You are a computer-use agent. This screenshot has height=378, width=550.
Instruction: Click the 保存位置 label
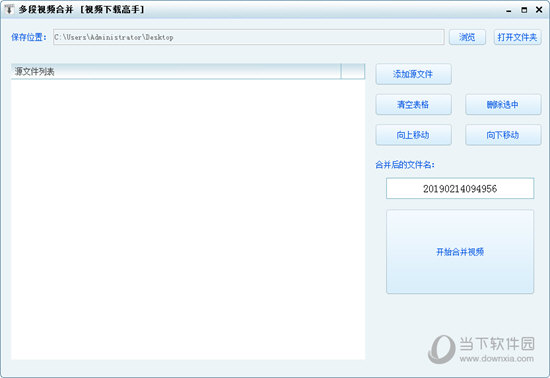29,37
